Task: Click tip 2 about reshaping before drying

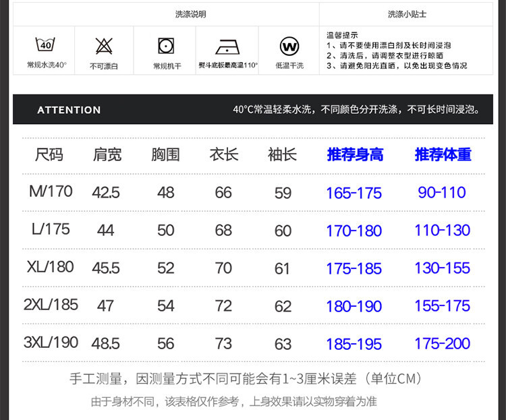Action: tap(385, 55)
